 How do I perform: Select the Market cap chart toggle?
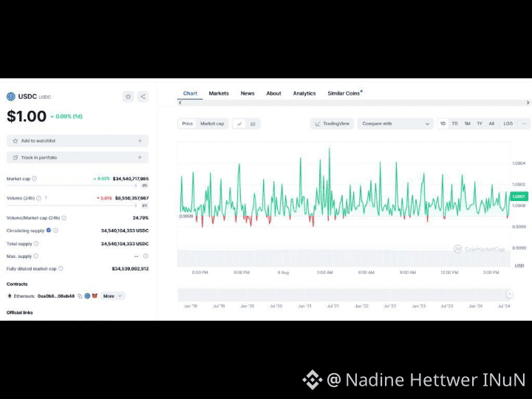tap(212, 124)
